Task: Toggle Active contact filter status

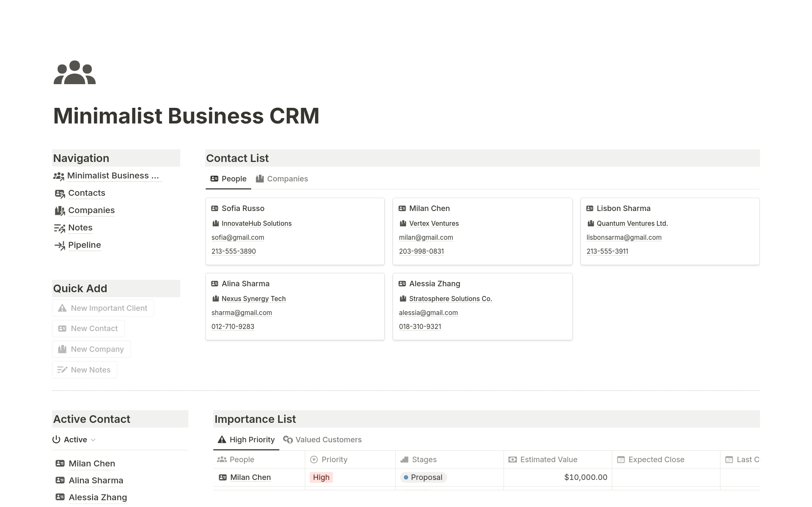Action: [x=73, y=439]
